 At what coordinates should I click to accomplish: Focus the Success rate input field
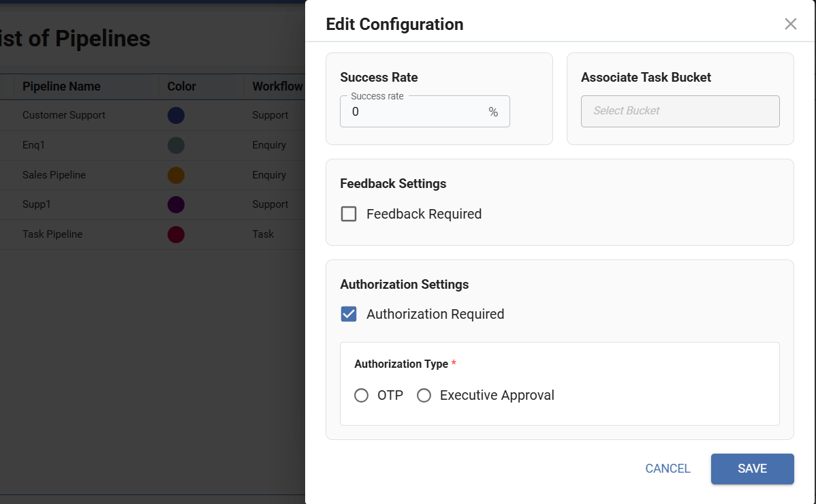point(424,111)
